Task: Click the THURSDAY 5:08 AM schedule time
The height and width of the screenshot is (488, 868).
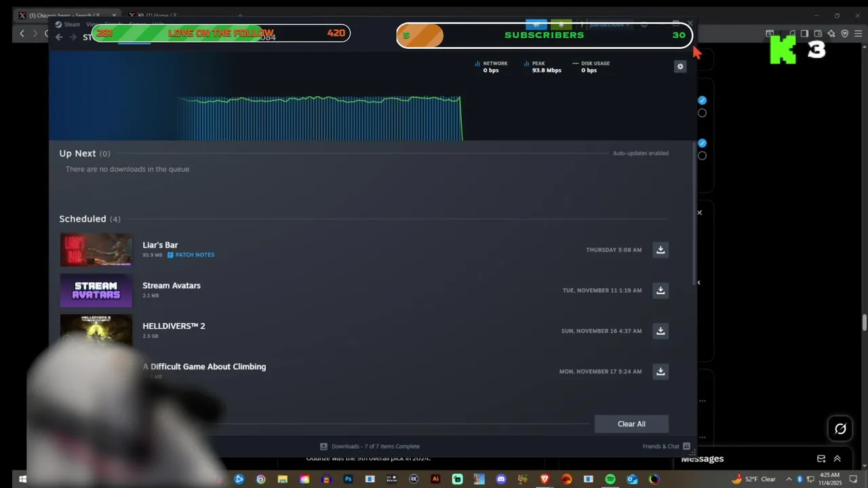Action: tap(614, 250)
